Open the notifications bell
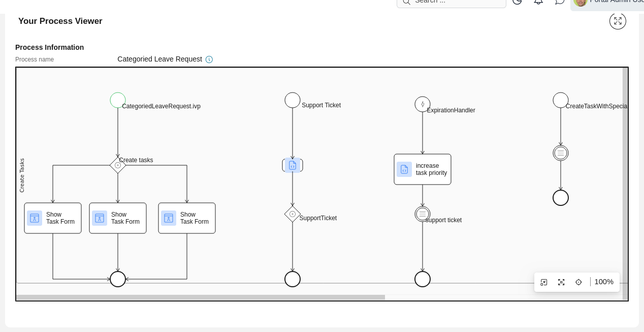 (539, 2)
